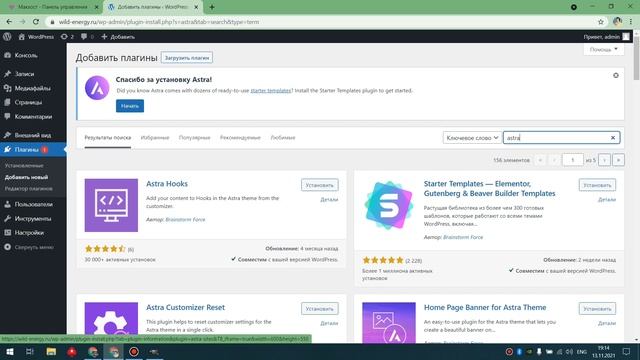Switch to Результаты поиска tab
Screen dimensions: 640x360
click(x=108, y=138)
